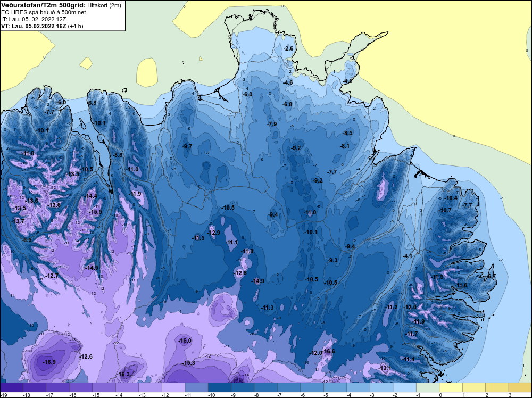532x398 pixels.
Task: Click the -12.9 temperature label
Action: coord(213,233)
